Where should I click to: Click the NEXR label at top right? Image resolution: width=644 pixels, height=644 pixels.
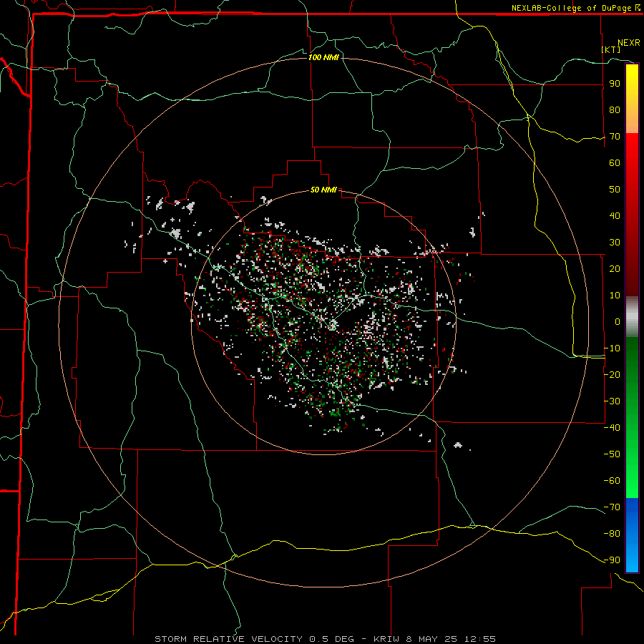point(629,43)
